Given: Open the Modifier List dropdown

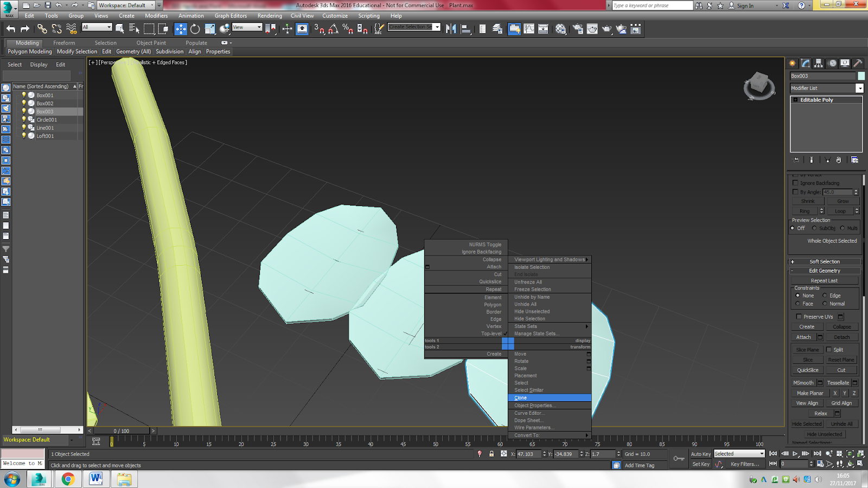Looking at the screenshot, I should pyautogui.click(x=859, y=88).
